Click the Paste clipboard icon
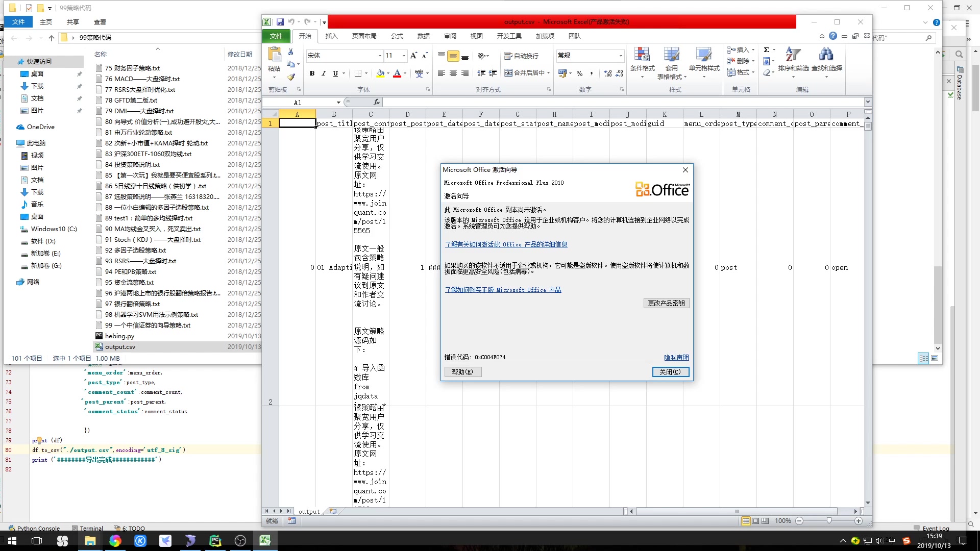 coord(274,55)
